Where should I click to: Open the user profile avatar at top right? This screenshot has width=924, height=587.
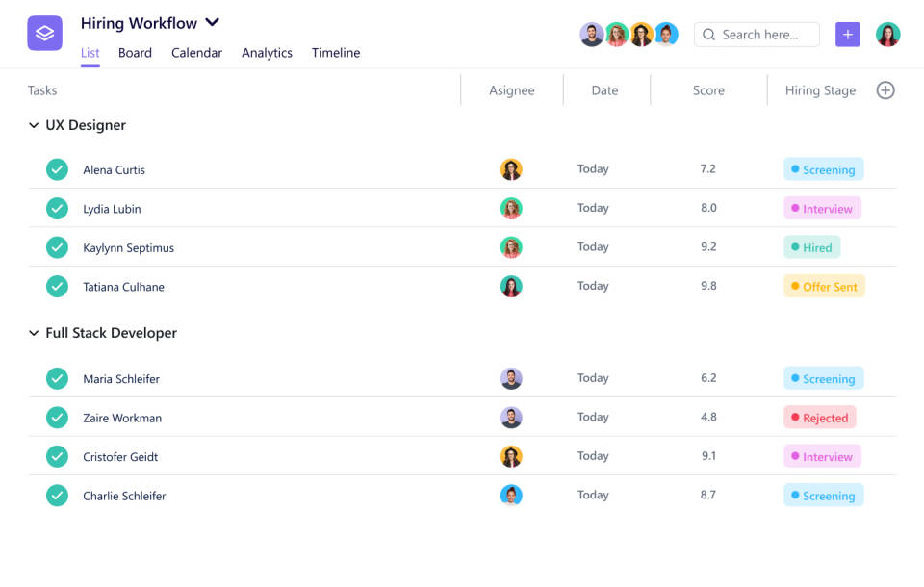tap(887, 35)
